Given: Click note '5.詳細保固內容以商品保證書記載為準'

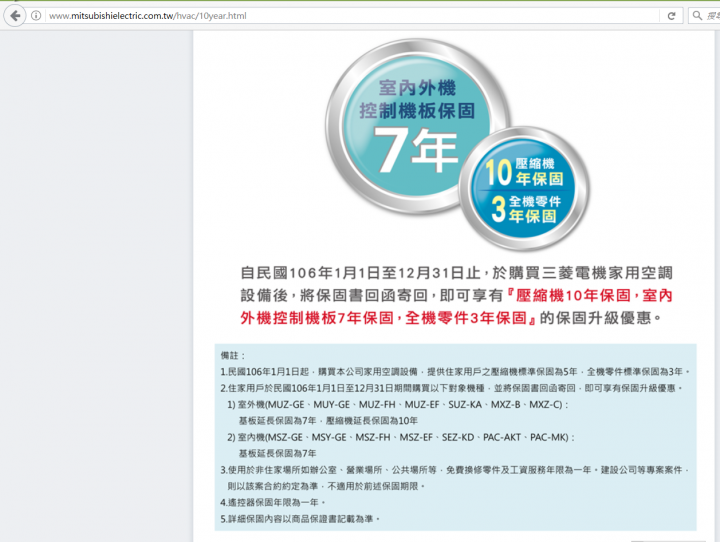Looking at the screenshot, I should pos(300,519).
